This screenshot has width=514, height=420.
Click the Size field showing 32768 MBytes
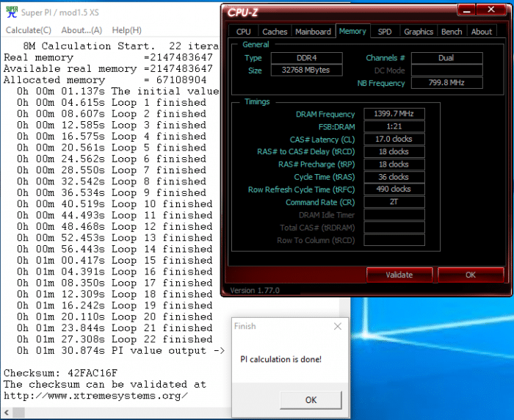coord(306,70)
